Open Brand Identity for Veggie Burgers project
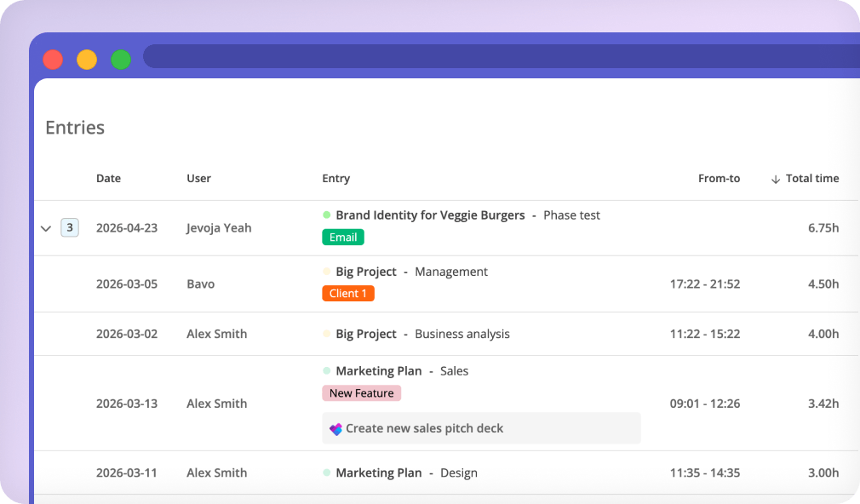This screenshot has height=504, width=860. tap(430, 215)
